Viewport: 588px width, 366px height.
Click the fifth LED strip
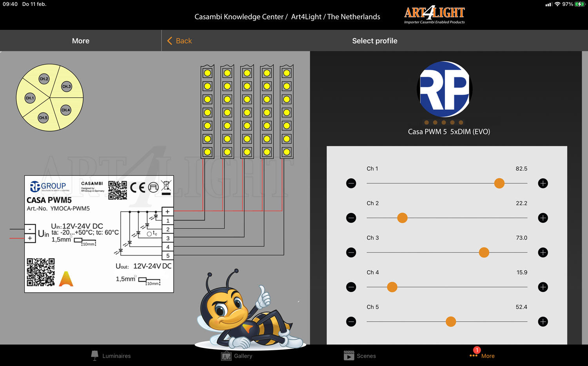pos(287,112)
